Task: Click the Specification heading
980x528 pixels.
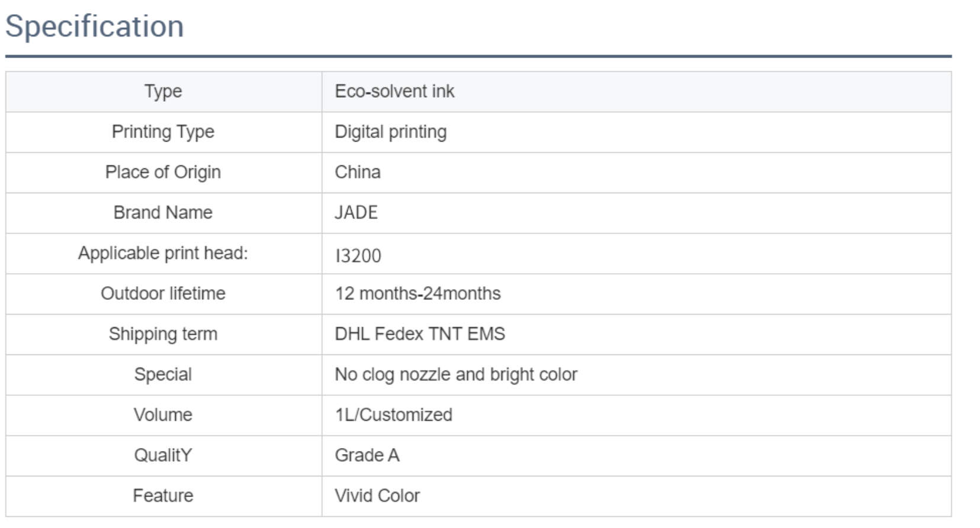Action: 95,27
